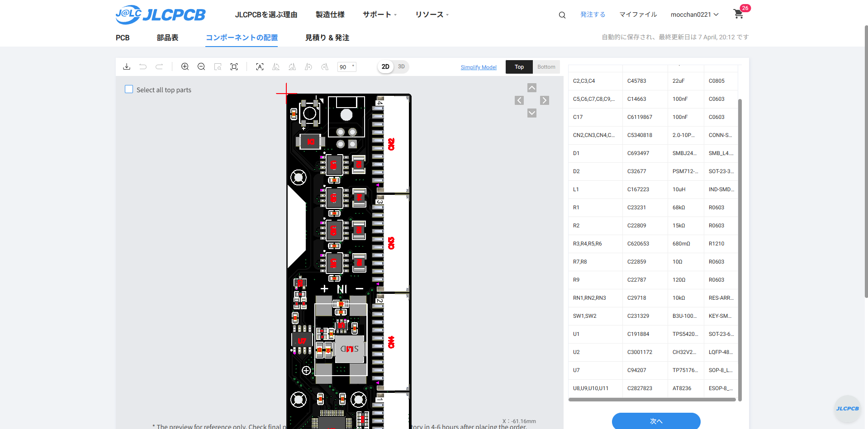Switch to the PCB tab
868x429 pixels.
123,38
